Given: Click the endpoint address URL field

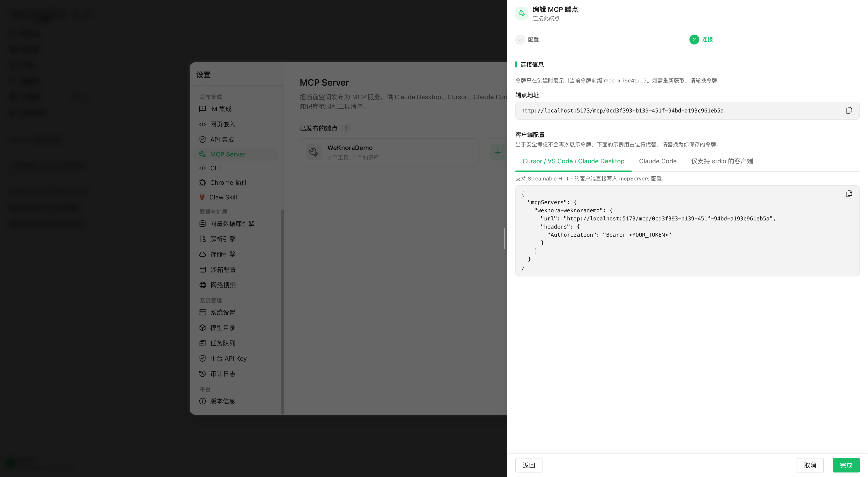Looking at the screenshot, I should (x=687, y=110).
